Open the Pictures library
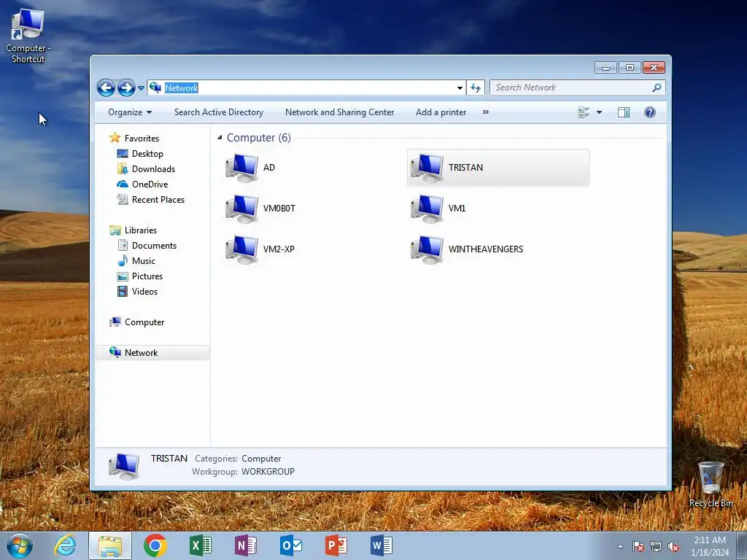 pos(147,276)
